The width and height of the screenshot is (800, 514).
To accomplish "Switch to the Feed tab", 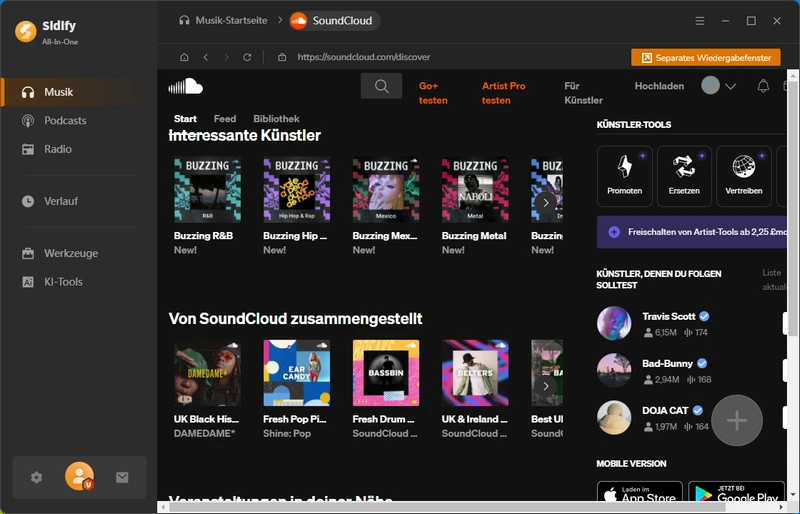I will (225, 118).
